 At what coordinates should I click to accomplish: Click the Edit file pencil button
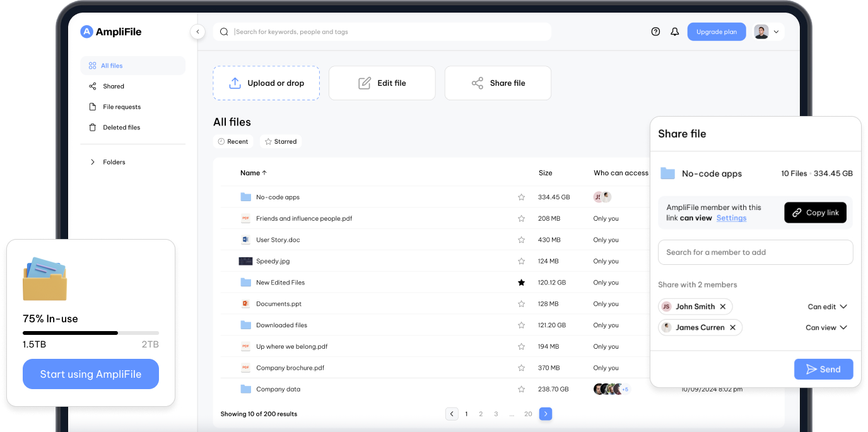(x=382, y=83)
